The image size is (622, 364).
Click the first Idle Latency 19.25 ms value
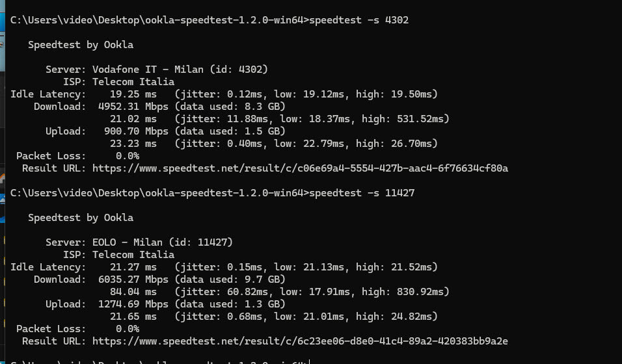tap(133, 94)
